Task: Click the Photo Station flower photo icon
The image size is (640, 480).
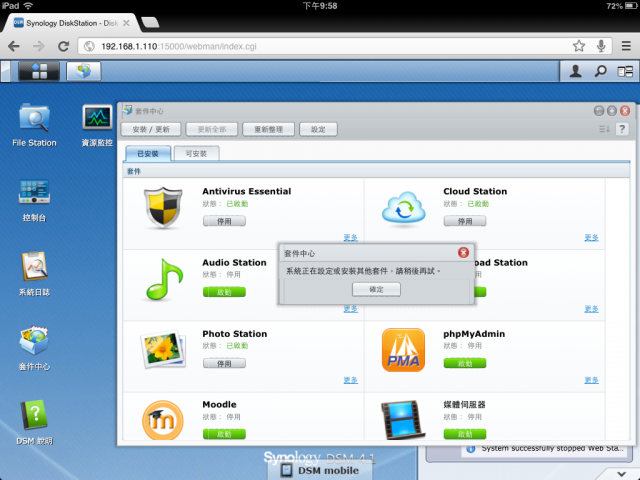Action: (x=163, y=350)
